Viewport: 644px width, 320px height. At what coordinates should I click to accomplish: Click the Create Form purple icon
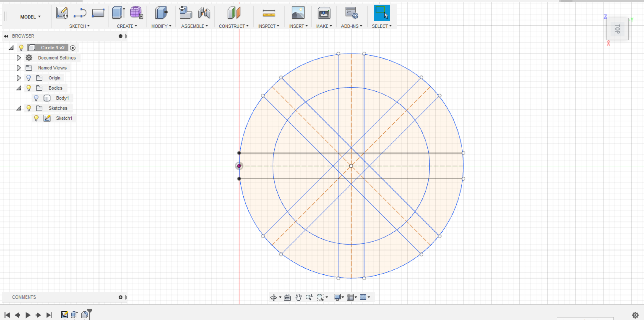click(136, 13)
